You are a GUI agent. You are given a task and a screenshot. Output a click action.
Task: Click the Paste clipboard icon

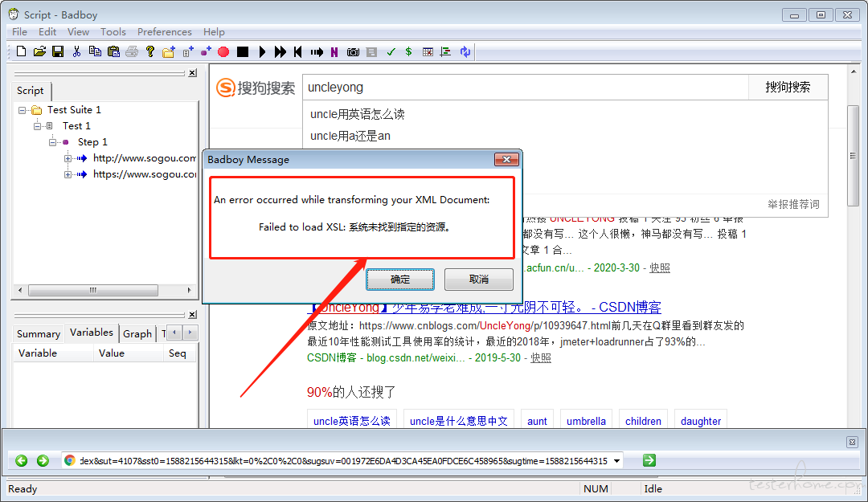click(x=113, y=51)
